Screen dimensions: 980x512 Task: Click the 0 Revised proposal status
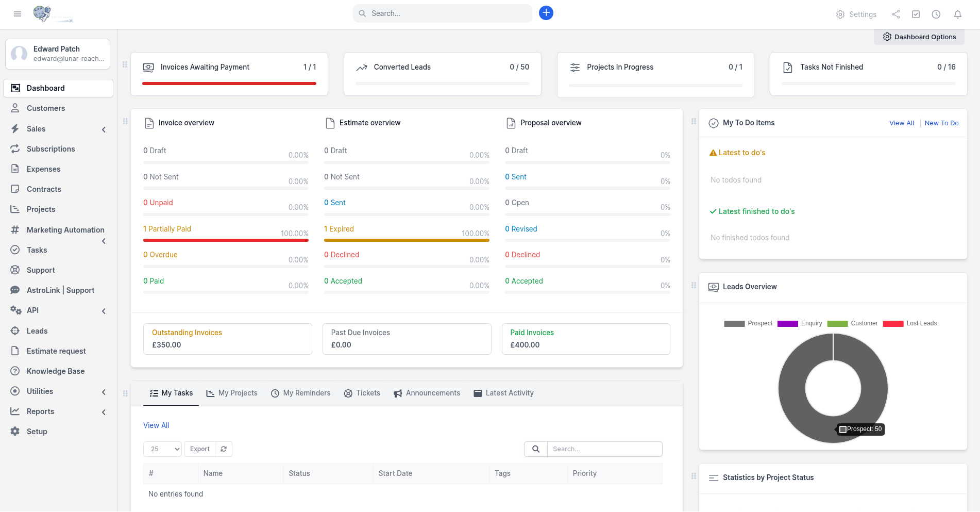[x=521, y=229]
